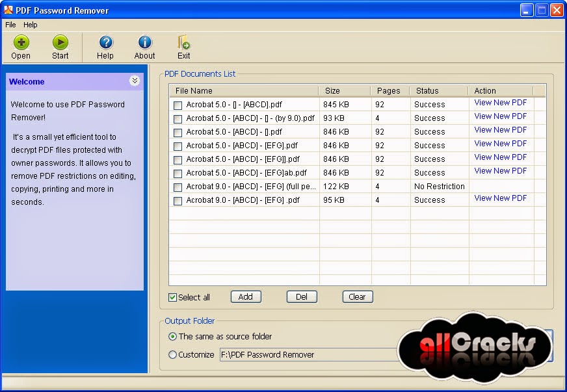Check the box for Acrobat 5.0 - [ABCD] - [EFG]].pdf

[x=178, y=160]
